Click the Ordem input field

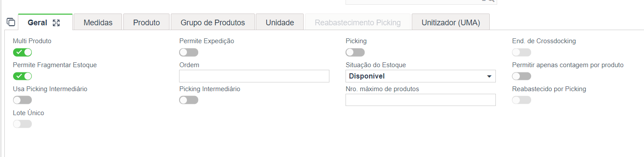254,76
